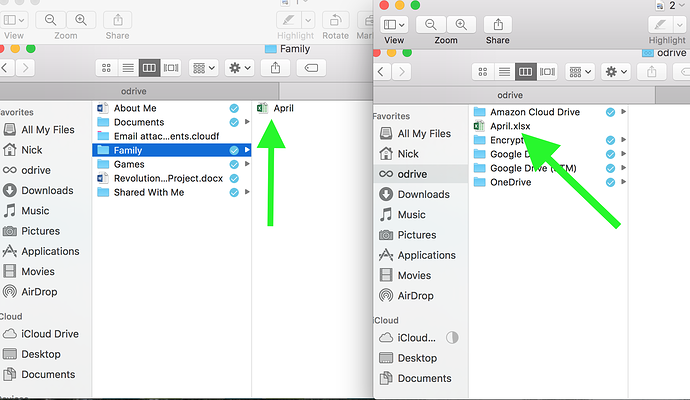Screen dimensions: 690x400
Task: Open Desktop in right Finder sidebar
Action: 408,358
